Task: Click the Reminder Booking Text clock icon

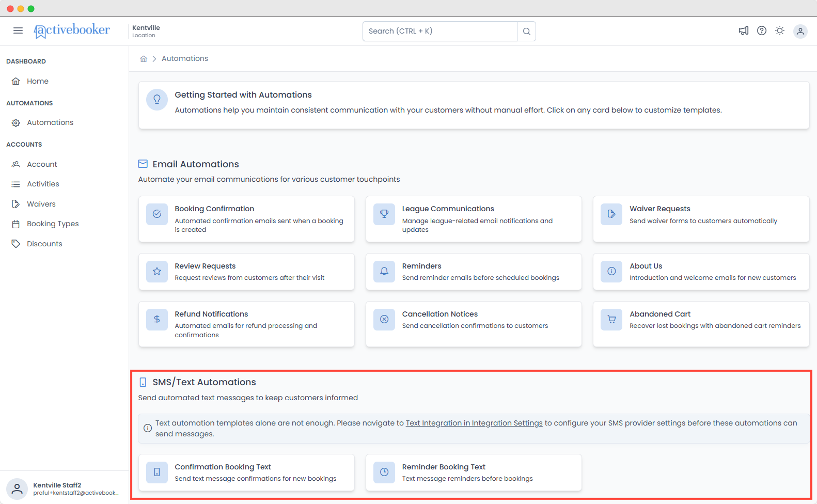Action: coord(384,472)
